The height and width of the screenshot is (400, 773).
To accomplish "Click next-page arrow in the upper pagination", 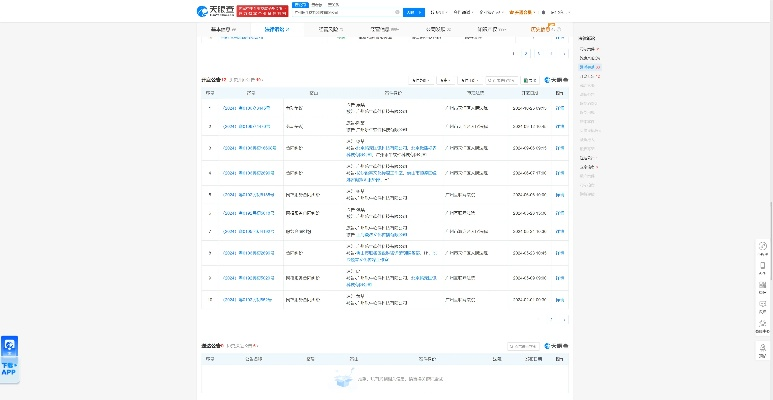I will pos(564,53).
